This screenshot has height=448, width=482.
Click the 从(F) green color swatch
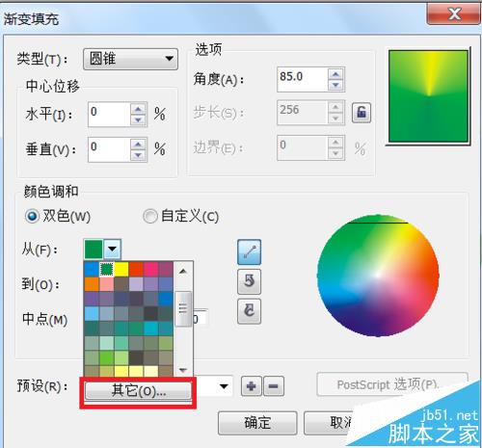(94, 249)
